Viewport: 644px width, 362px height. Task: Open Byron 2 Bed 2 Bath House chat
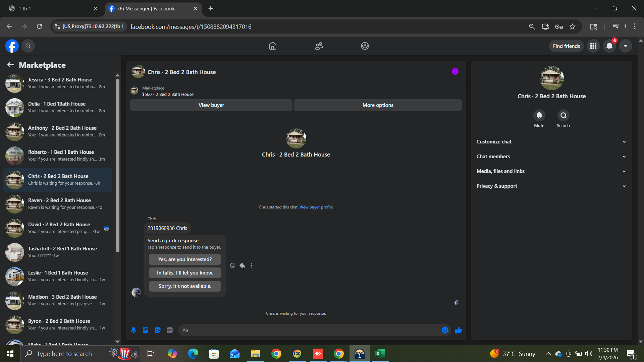point(57,324)
